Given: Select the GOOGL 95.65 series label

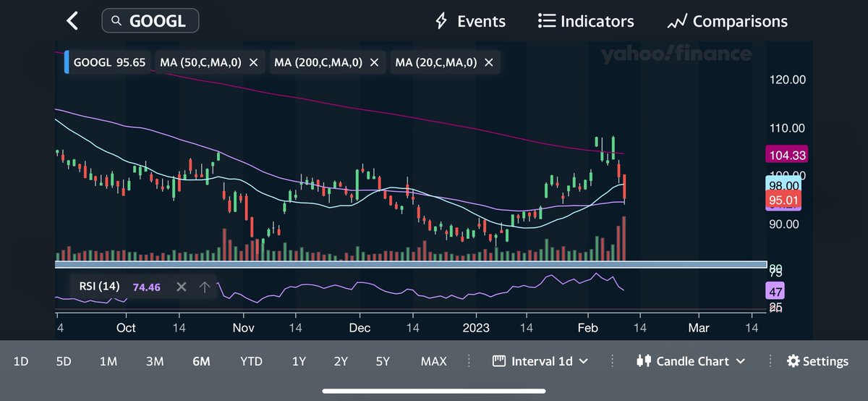Looking at the screenshot, I should point(111,63).
